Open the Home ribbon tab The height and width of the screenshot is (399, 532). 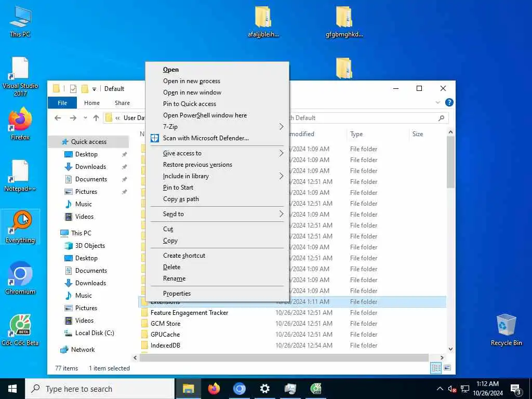click(92, 103)
